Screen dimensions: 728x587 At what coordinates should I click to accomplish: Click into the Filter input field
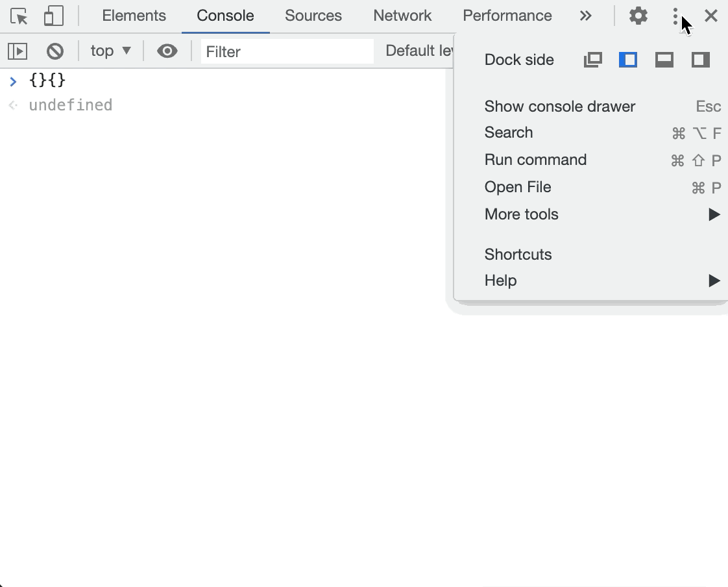point(287,51)
